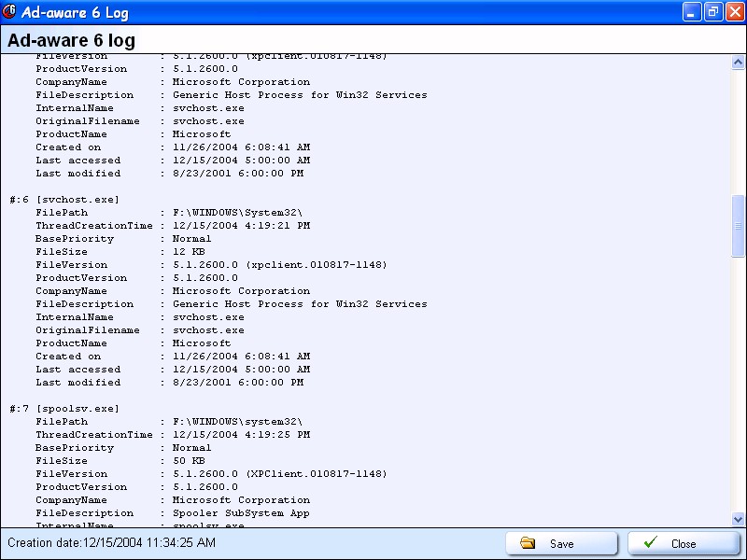Click the green checkmark icon on Close
This screenshot has height=560, width=747.
[x=651, y=542]
